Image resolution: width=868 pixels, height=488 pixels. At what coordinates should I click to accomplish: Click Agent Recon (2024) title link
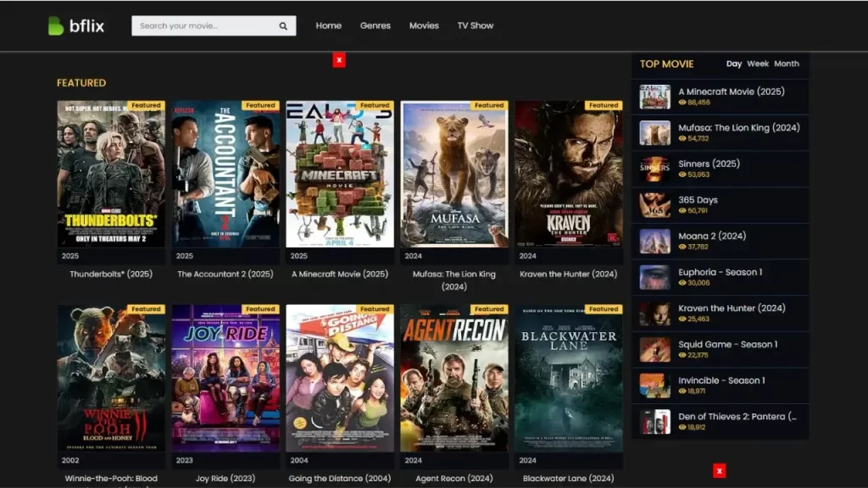454,478
